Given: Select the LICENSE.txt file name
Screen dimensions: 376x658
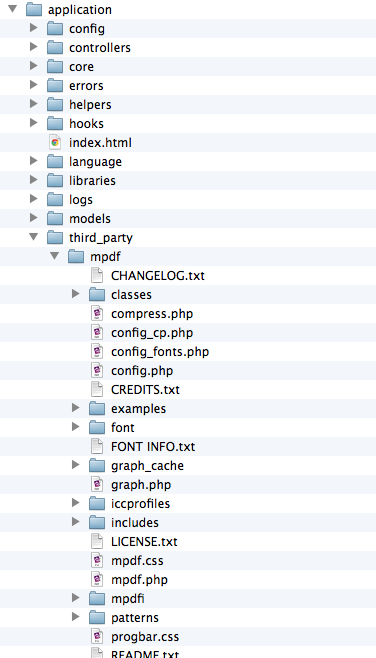Looking at the screenshot, I should (x=144, y=542).
